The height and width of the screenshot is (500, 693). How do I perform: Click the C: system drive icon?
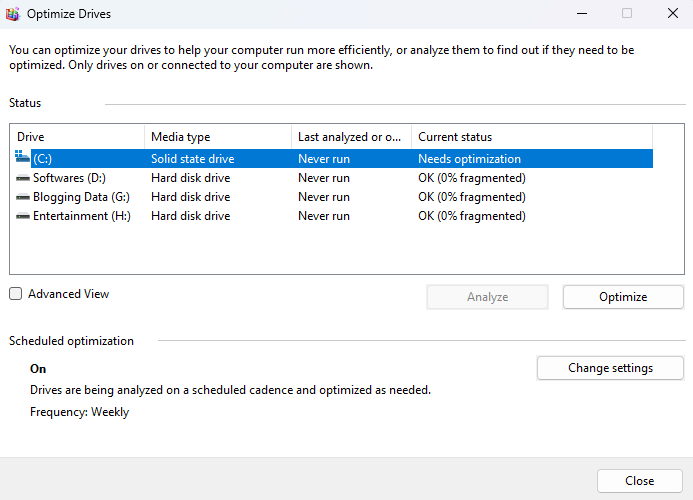pyautogui.click(x=22, y=157)
